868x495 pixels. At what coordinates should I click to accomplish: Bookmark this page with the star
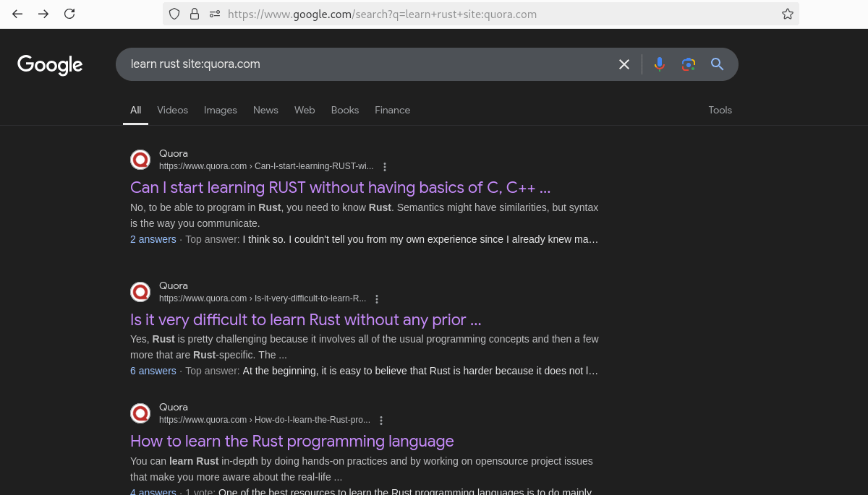click(788, 14)
